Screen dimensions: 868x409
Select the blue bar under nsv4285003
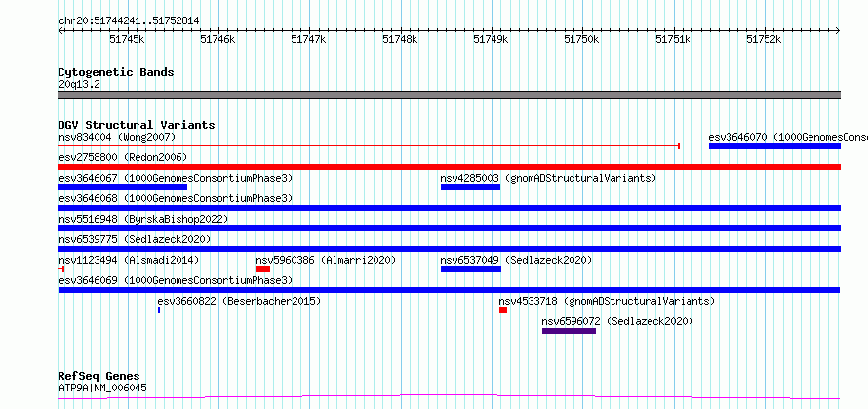coord(470,187)
